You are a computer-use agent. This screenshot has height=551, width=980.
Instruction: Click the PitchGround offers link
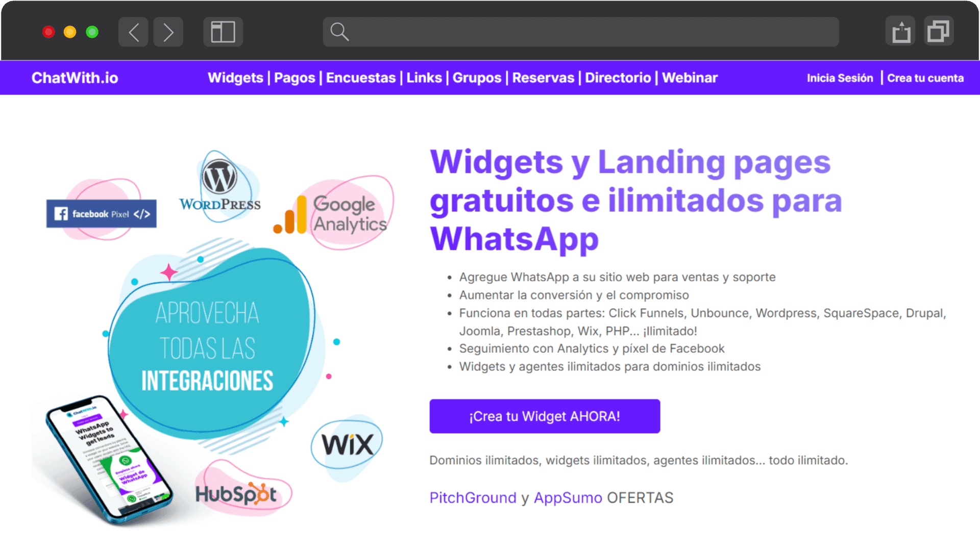click(x=472, y=498)
